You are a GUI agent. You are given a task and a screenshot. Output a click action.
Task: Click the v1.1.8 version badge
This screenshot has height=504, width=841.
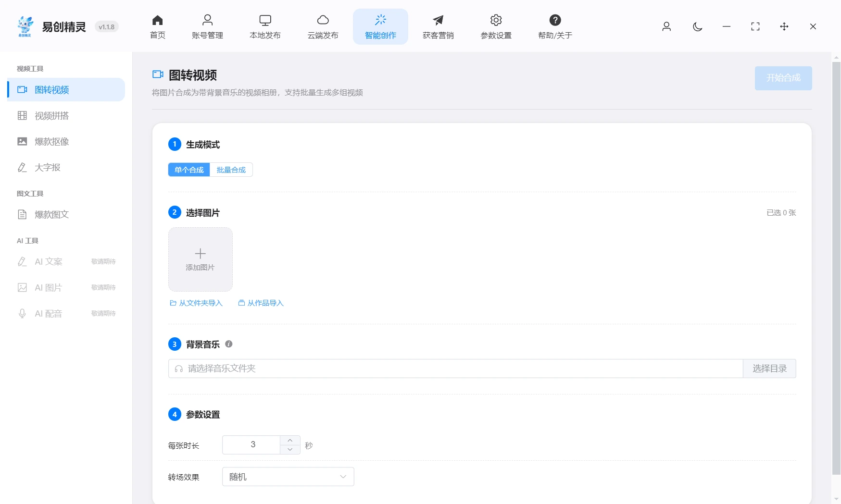107,27
